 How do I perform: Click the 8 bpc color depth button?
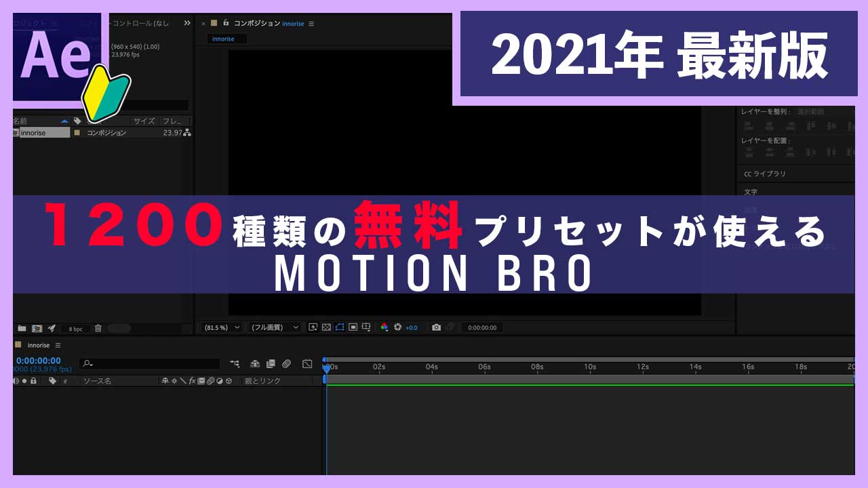(x=75, y=329)
